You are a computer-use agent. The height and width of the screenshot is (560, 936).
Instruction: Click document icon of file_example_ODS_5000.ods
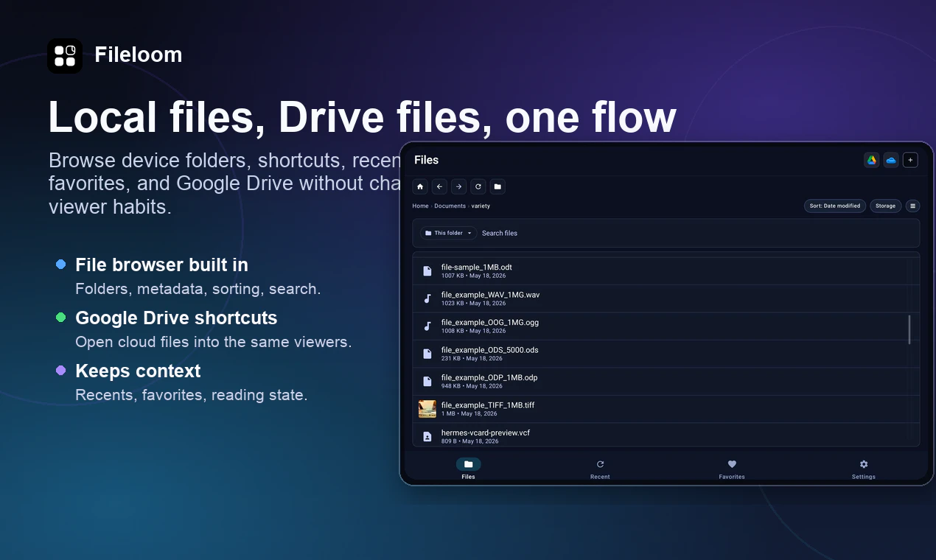(427, 354)
